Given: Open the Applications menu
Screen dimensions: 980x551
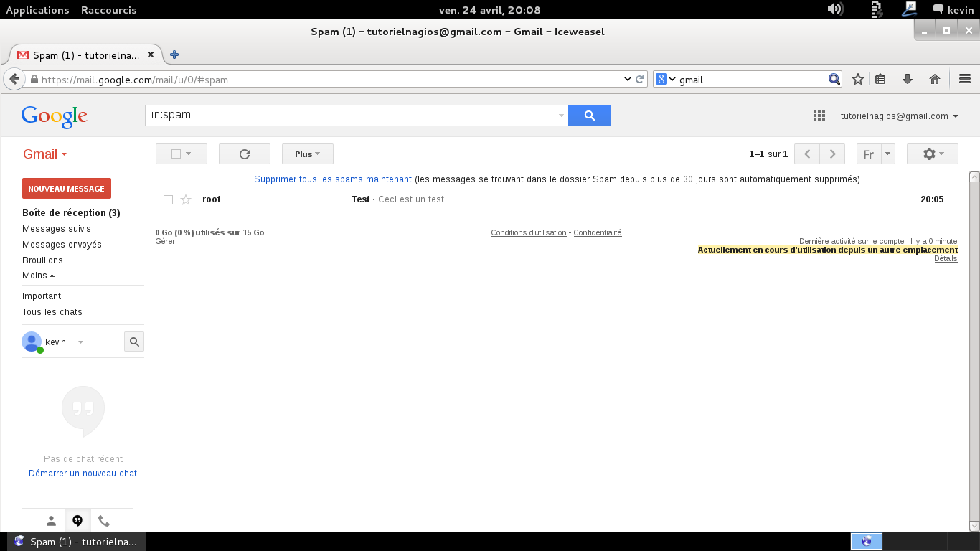Looking at the screenshot, I should coord(37,10).
